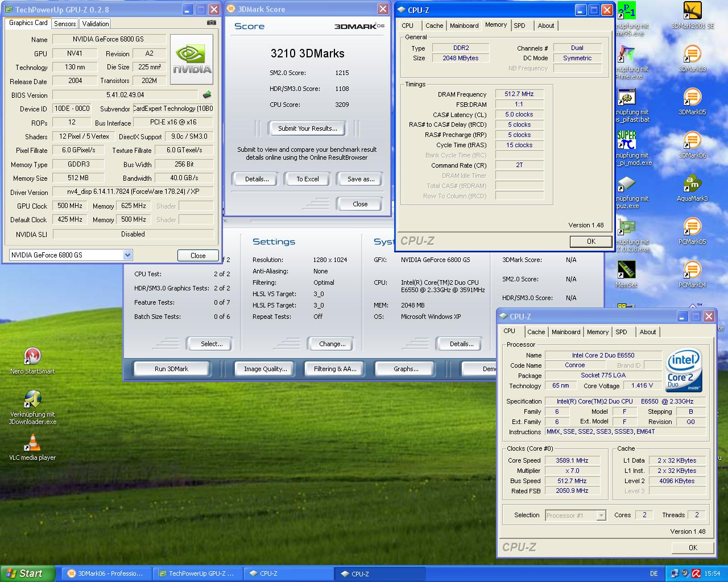Open the Processor #1 selection dropdown
The height and width of the screenshot is (582, 728).
click(x=601, y=516)
